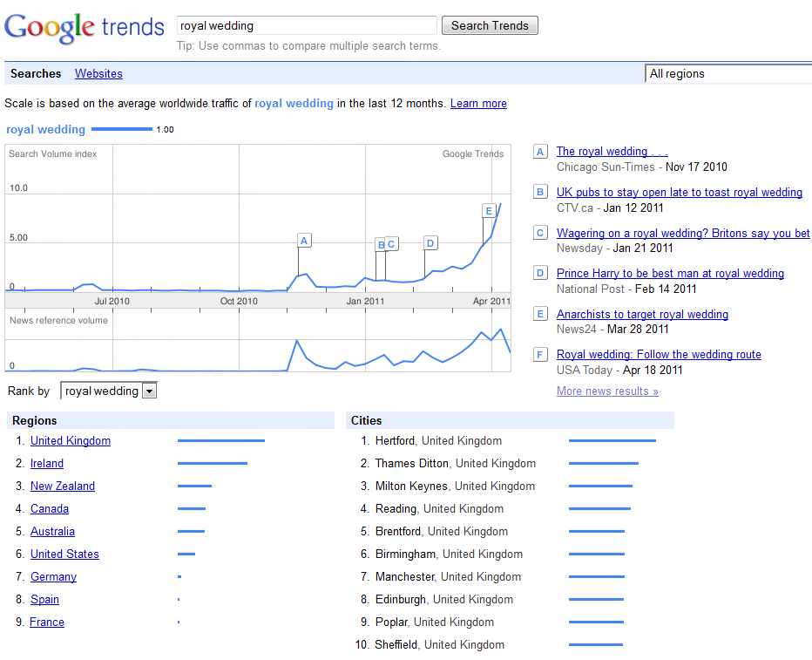This screenshot has width=812, height=660.
Task: Open the United Kingdom region link
Action: coord(71,441)
